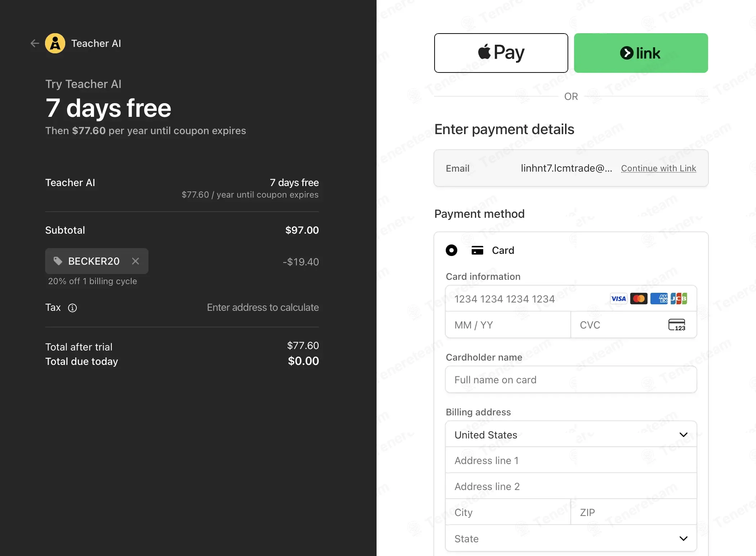Click the Mastercard brand icon
Viewport: 756px width, 556px height.
[x=639, y=299]
